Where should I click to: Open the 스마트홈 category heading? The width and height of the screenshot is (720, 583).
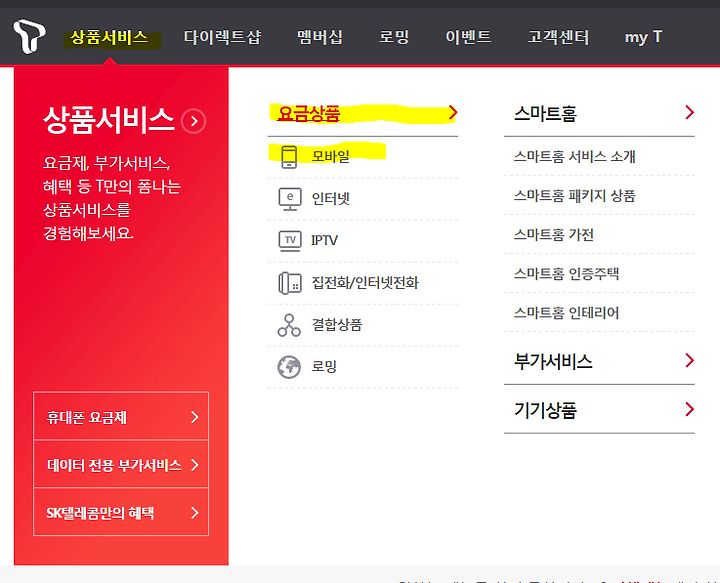coord(545,113)
